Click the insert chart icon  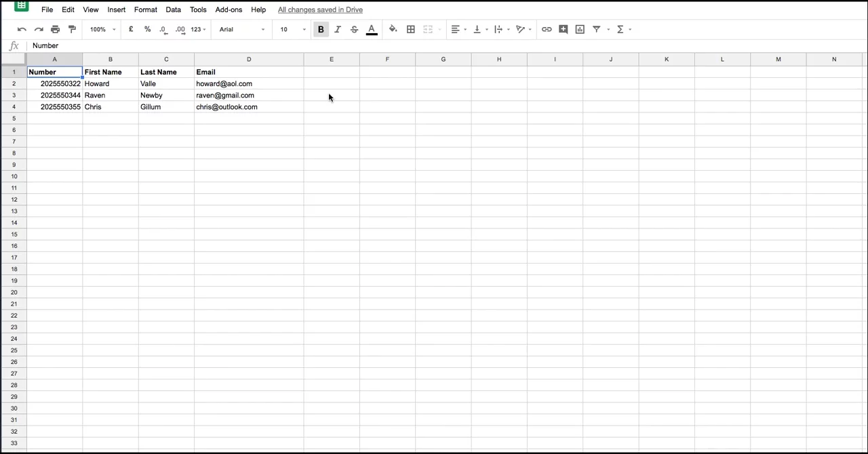click(x=580, y=29)
